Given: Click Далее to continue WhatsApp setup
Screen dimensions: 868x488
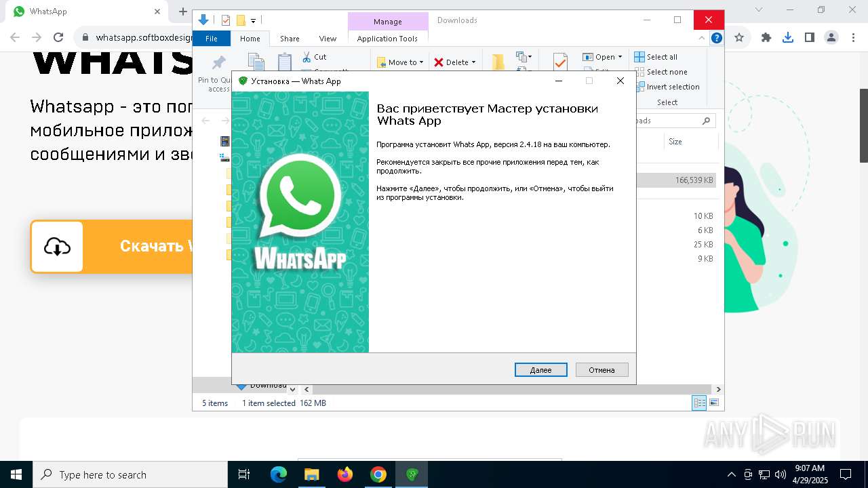Looking at the screenshot, I should coord(540,370).
